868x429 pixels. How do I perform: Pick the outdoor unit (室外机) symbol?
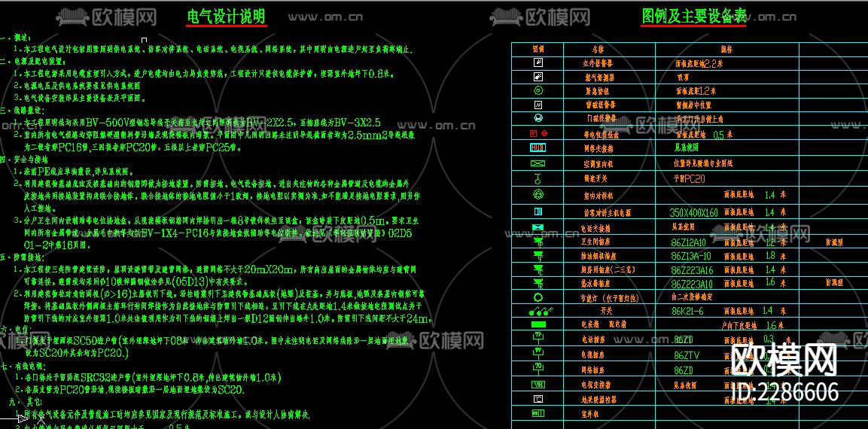coord(538,413)
